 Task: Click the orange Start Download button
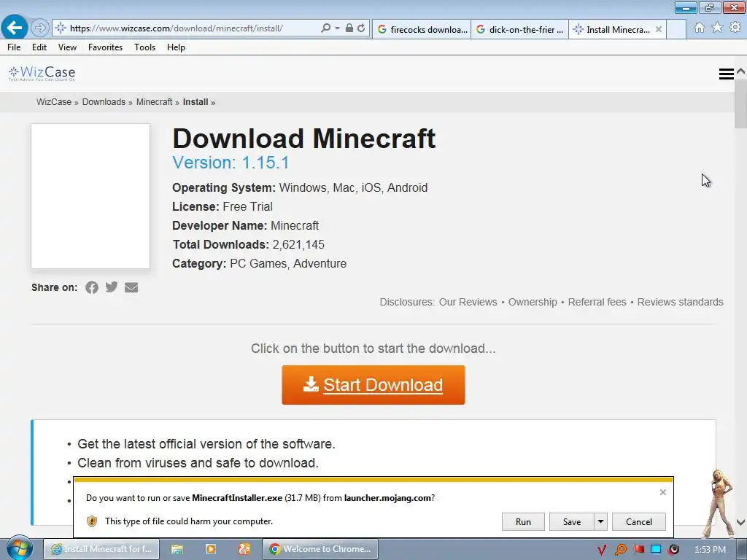[373, 385]
